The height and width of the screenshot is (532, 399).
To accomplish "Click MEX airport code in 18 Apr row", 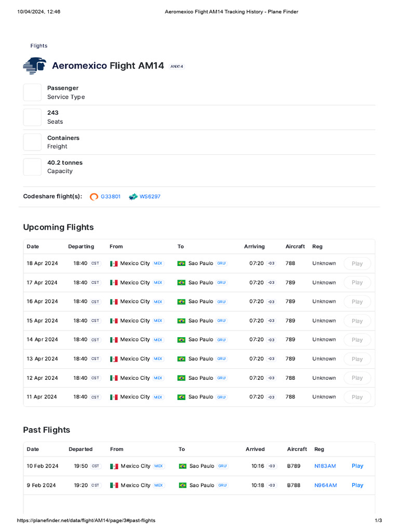I will click(x=158, y=263).
